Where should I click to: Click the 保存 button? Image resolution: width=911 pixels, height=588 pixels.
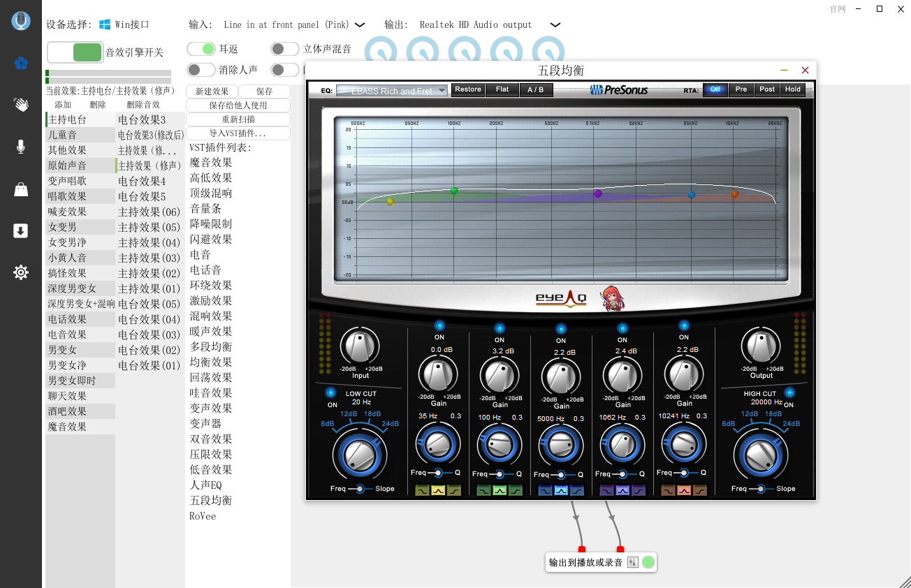pyautogui.click(x=265, y=91)
